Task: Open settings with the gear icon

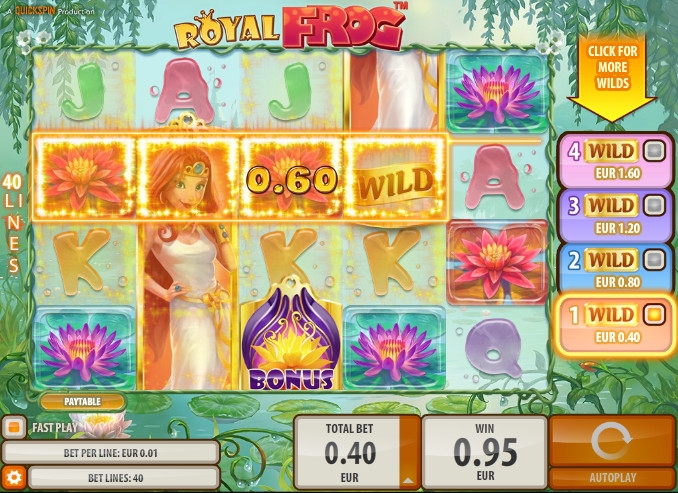Action: coord(14,477)
